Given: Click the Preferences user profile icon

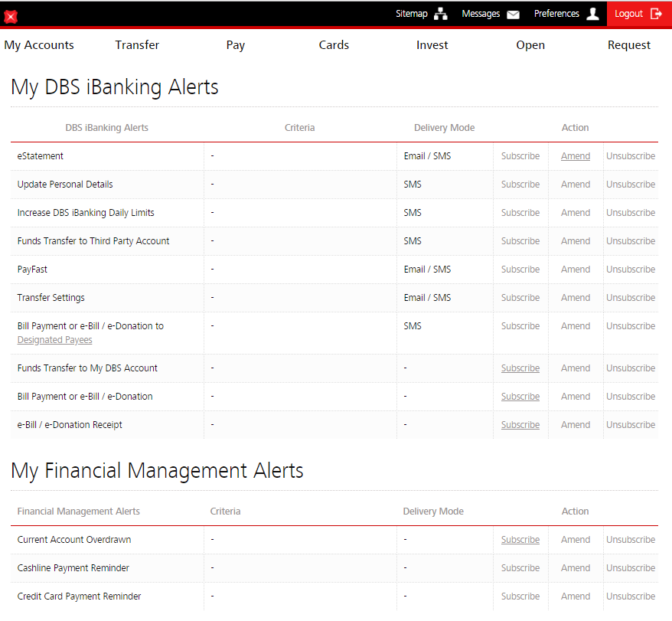Looking at the screenshot, I should (x=592, y=14).
